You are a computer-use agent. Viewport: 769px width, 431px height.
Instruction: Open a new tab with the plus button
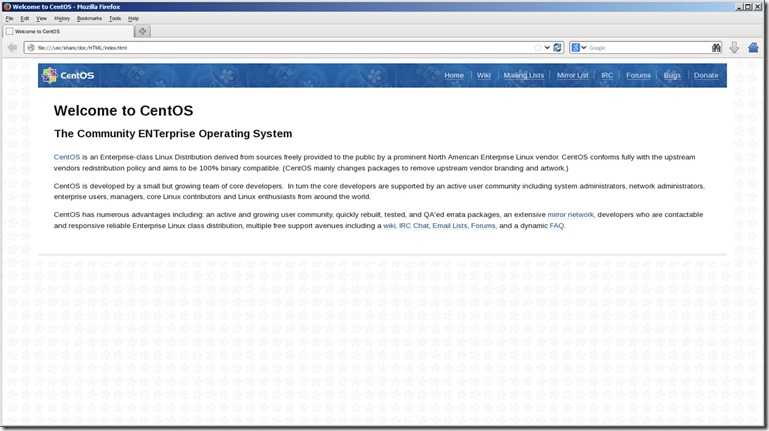142,31
